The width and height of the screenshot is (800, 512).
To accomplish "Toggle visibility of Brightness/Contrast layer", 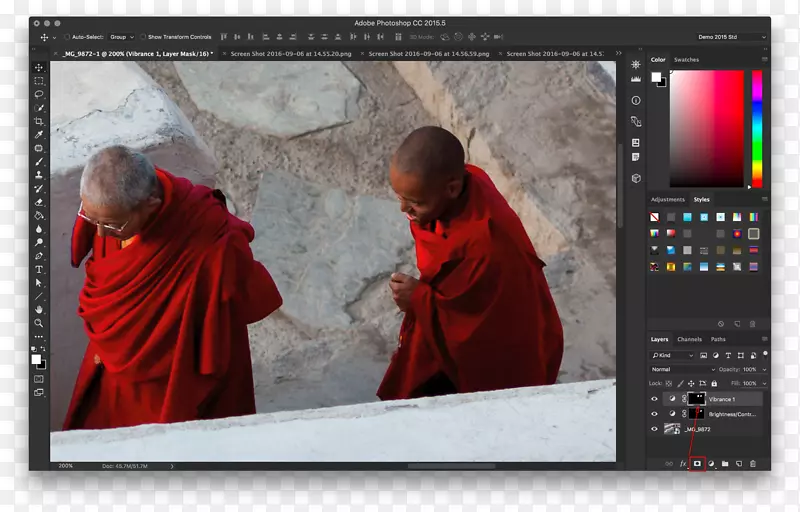I will [x=655, y=413].
